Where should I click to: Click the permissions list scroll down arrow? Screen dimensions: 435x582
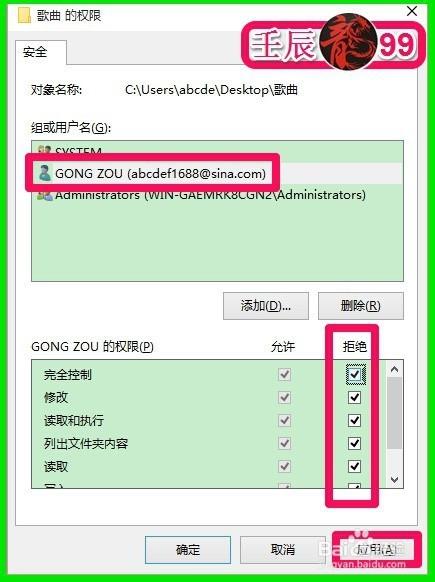click(395, 480)
